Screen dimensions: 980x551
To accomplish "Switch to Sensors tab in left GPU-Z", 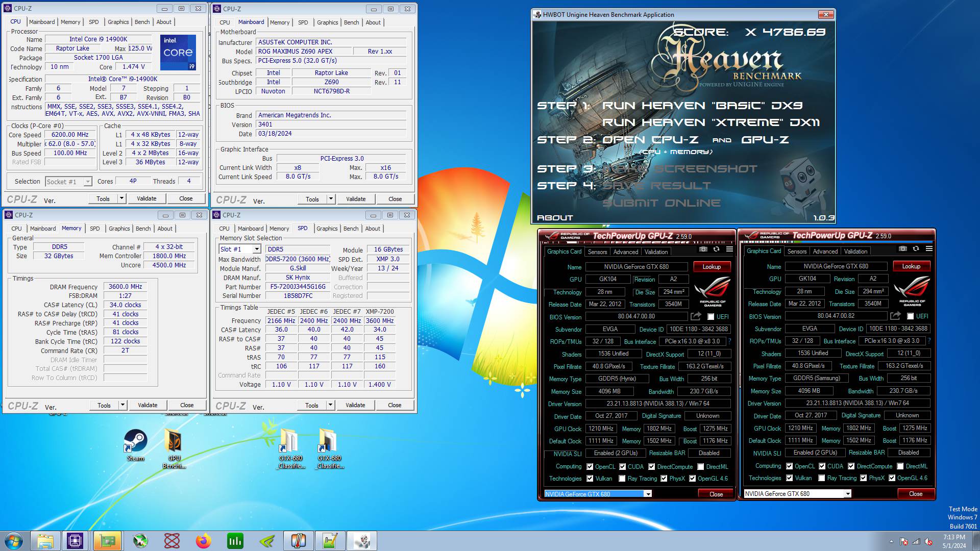I will [597, 252].
